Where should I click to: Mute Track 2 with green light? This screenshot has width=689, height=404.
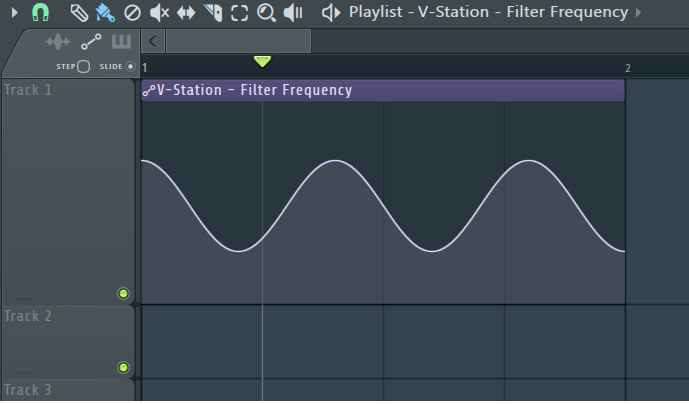coord(123,368)
